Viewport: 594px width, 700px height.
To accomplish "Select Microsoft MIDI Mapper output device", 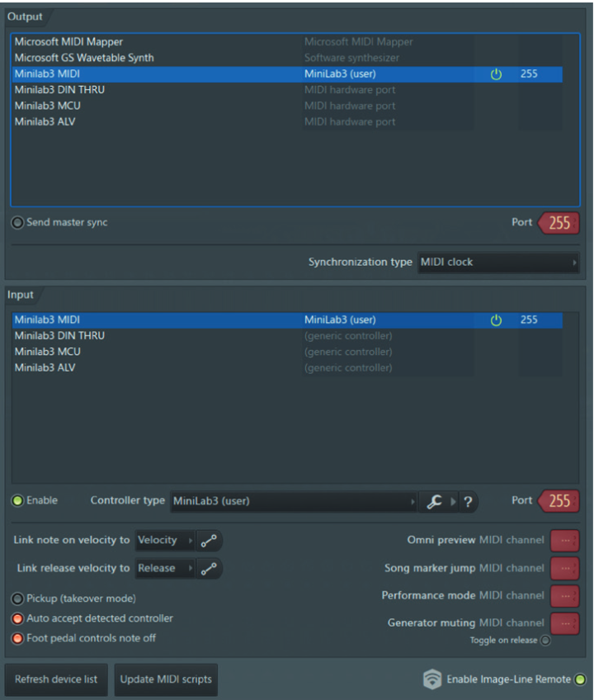I will tap(287, 42).
